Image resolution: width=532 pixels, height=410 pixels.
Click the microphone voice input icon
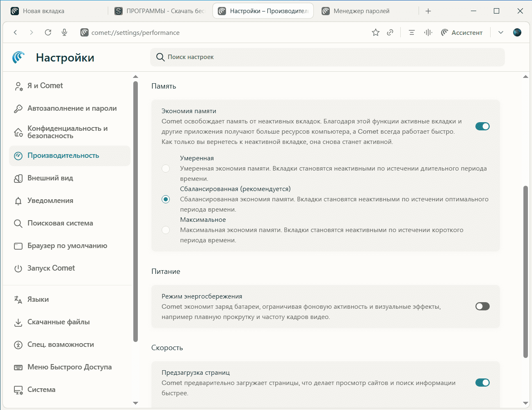click(64, 32)
